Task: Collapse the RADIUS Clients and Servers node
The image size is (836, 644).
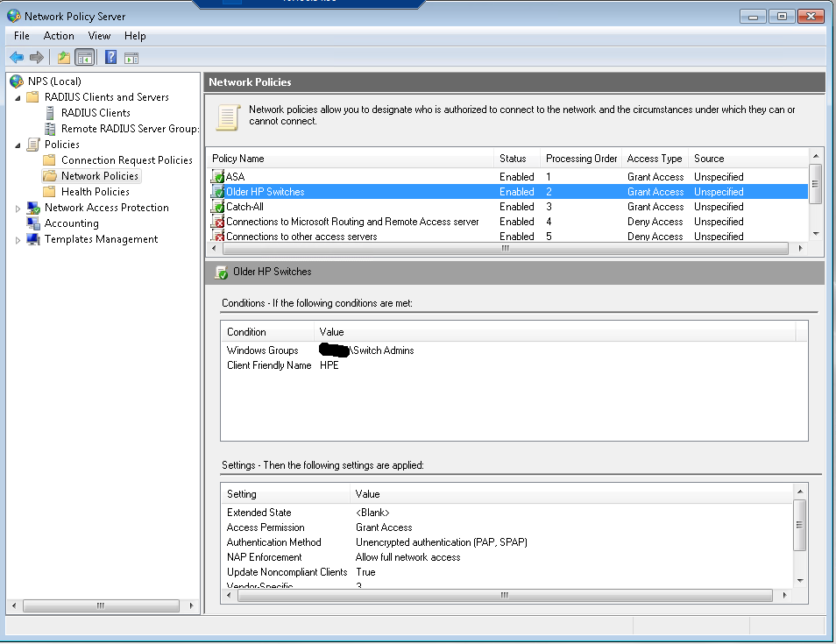Action: tap(18, 97)
